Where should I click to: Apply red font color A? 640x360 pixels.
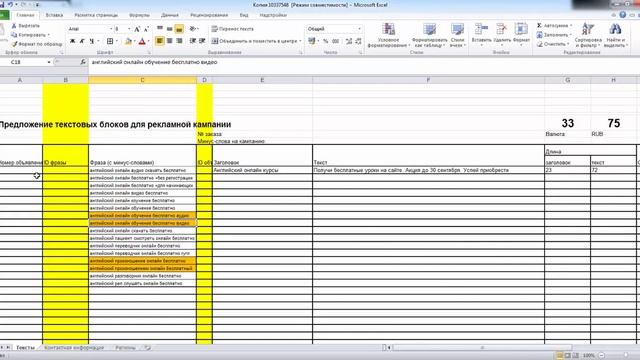(142, 41)
